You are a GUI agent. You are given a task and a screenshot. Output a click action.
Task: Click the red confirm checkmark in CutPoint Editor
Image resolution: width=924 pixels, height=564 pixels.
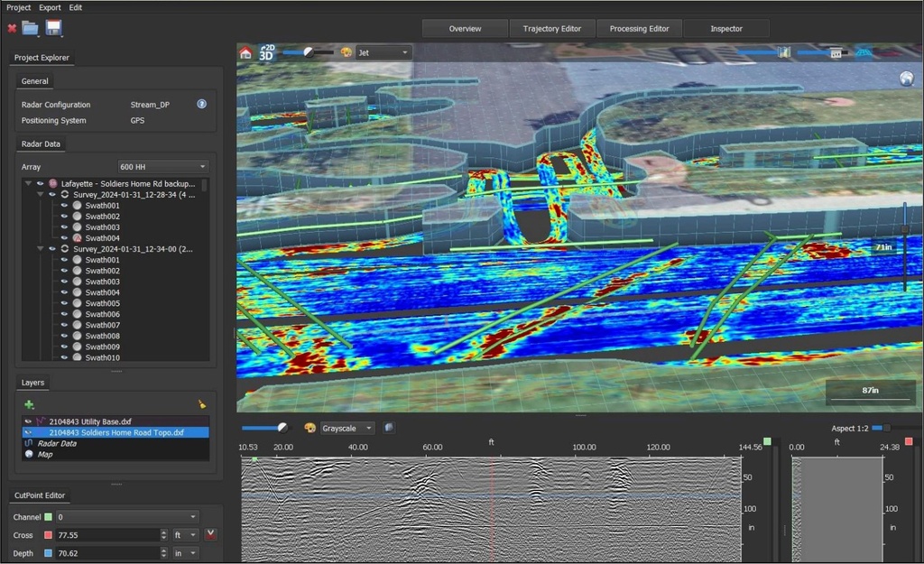210,534
